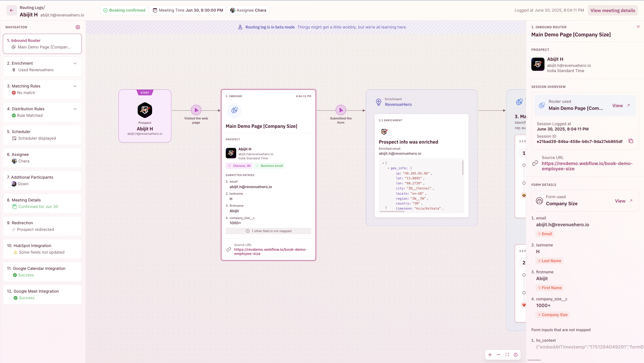Click the Prospect info was enriched card
The height and width of the screenshot is (363, 644).
(422, 166)
